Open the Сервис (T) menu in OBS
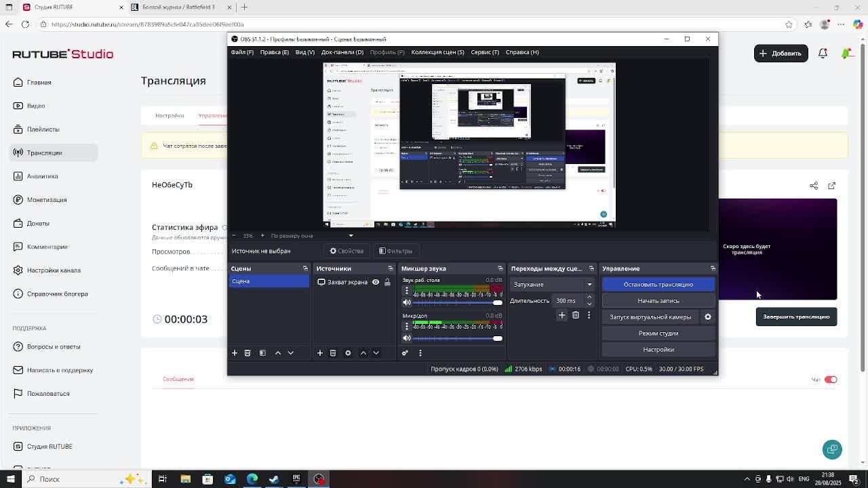Image resolution: width=868 pixels, height=488 pixels. click(485, 52)
